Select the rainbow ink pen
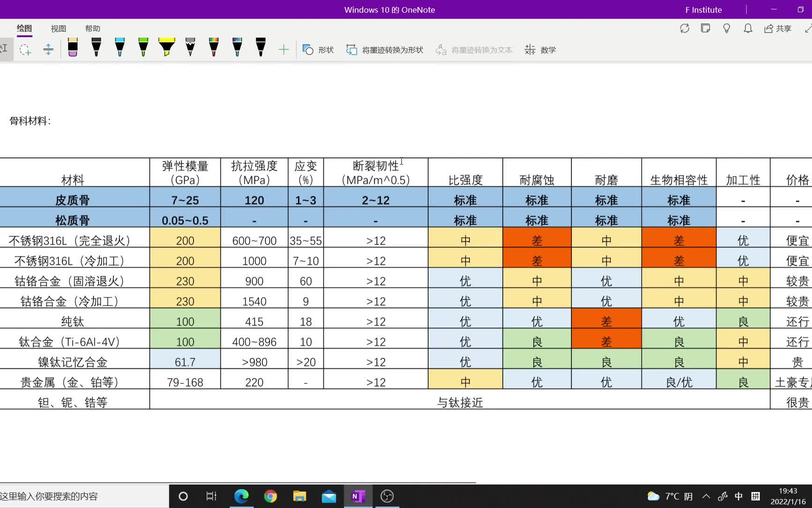 coord(214,47)
